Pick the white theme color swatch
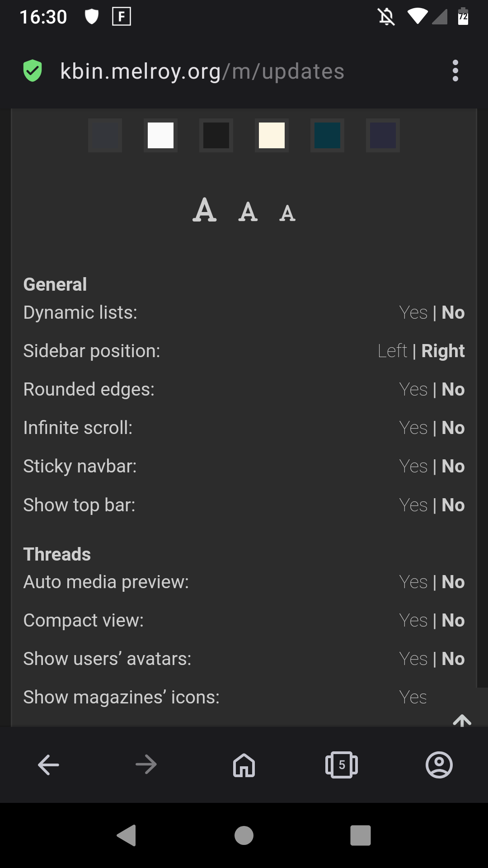This screenshot has width=488, height=868. (160, 135)
